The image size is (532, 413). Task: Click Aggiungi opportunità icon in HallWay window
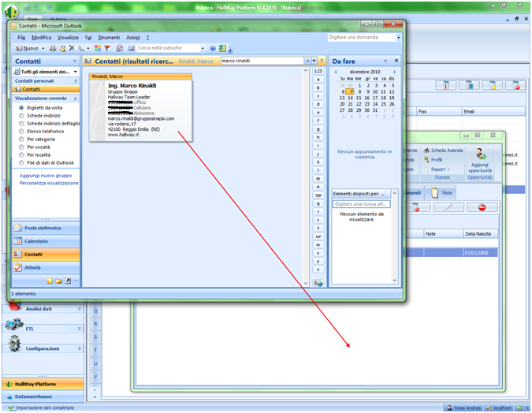pos(480,154)
